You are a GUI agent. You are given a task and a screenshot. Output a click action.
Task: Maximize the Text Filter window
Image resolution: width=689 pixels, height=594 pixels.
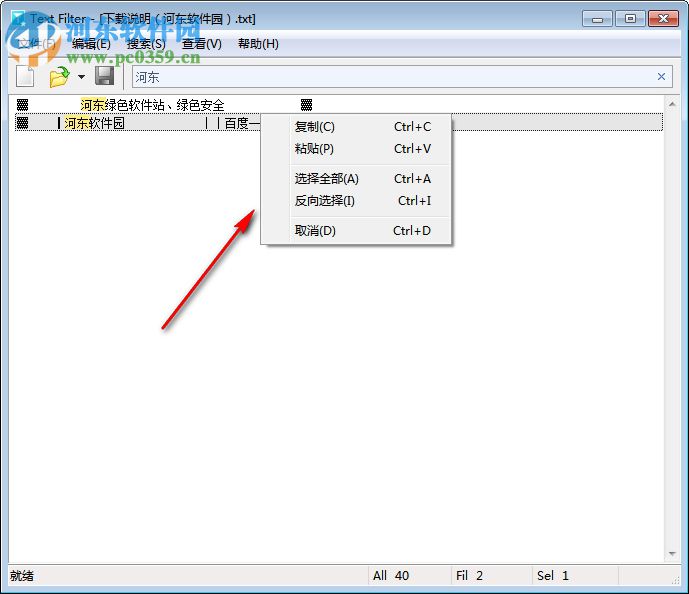630,19
